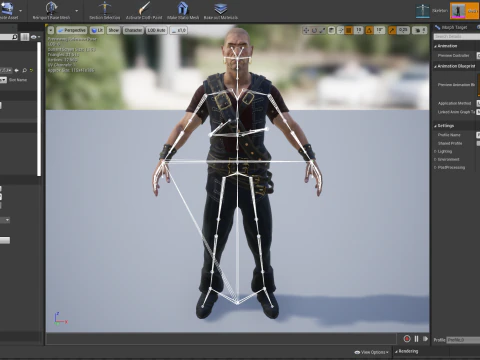The height and width of the screenshot is (360, 480).
Task: Click the yellow reset to default arrow
Action: (32, 70)
